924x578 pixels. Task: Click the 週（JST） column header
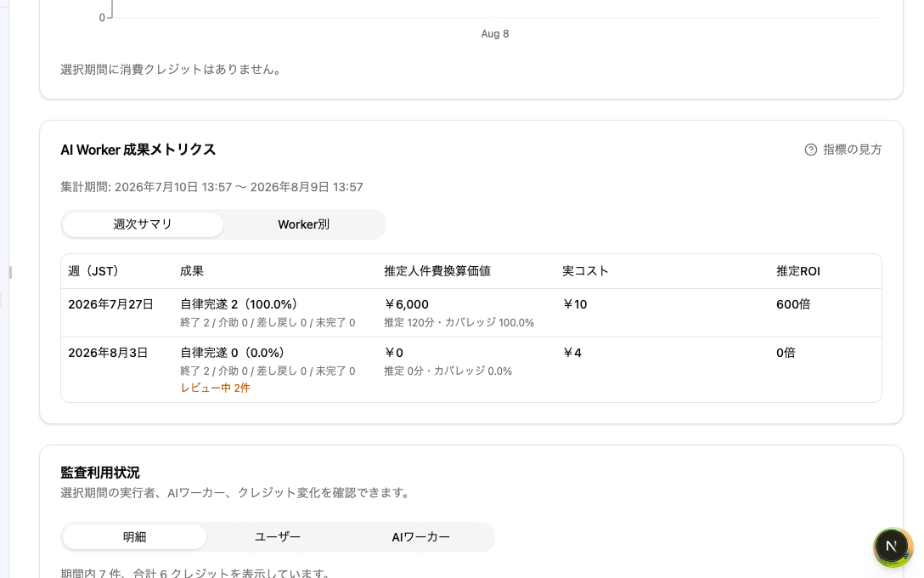tap(97, 271)
